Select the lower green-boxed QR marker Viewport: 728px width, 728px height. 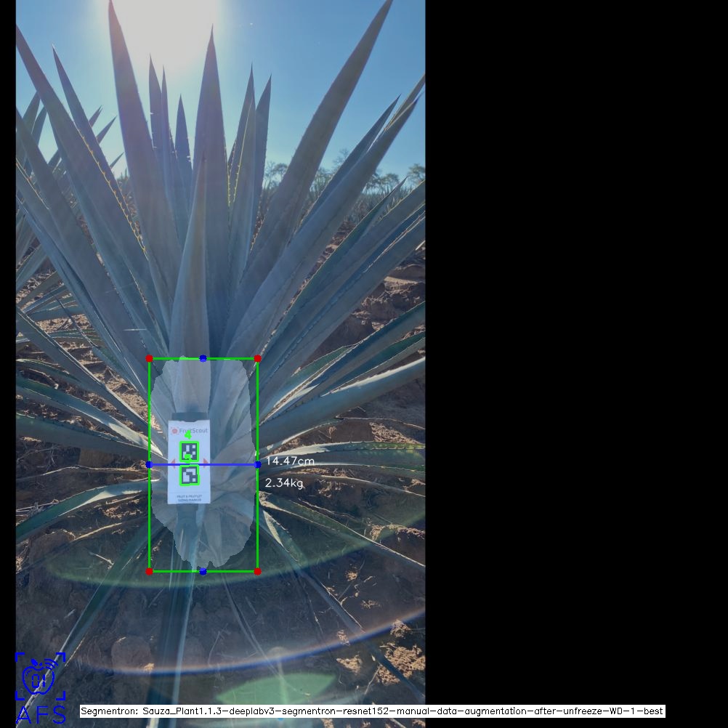click(190, 476)
